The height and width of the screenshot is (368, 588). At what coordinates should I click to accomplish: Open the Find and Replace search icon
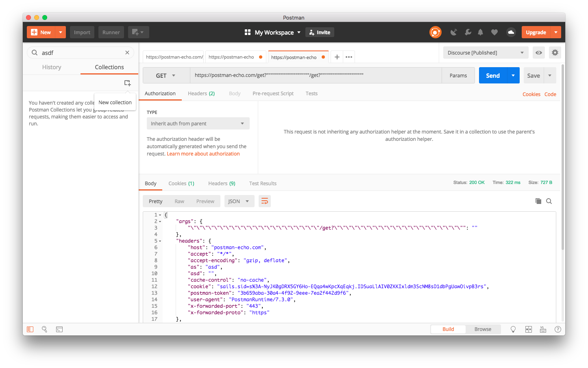44,329
